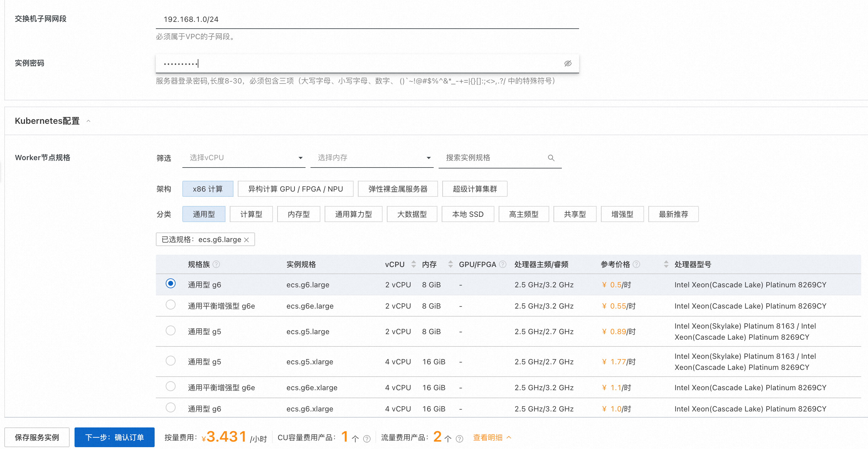868x449 pixels.
Task: Click the ¥3.431 hourly cost value
Action: click(x=224, y=437)
